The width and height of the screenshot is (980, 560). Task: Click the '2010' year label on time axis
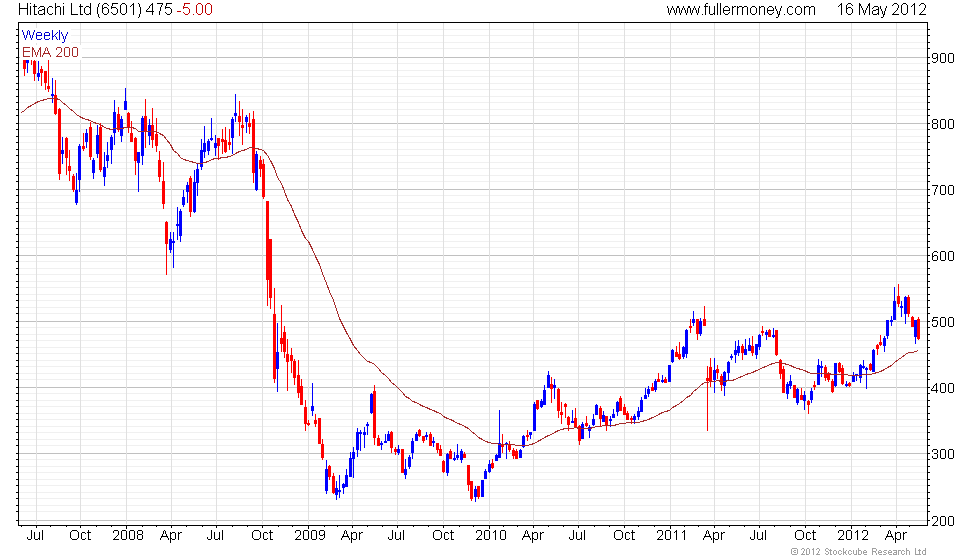[491, 536]
